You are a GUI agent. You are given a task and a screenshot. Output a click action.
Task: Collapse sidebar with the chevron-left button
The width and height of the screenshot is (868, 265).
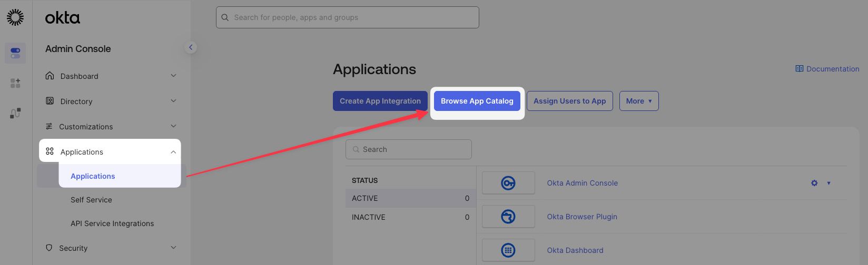pyautogui.click(x=191, y=47)
